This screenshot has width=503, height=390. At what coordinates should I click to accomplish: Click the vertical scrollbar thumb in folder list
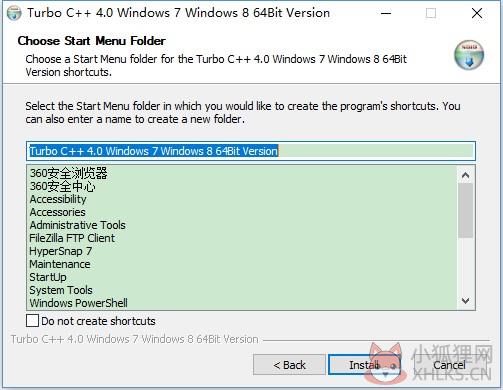click(x=466, y=210)
